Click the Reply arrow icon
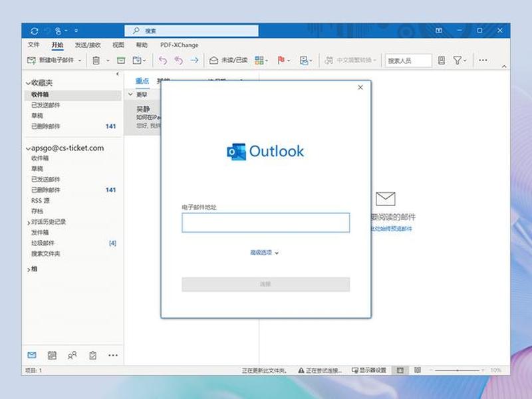The width and height of the screenshot is (532, 399). [163, 61]
